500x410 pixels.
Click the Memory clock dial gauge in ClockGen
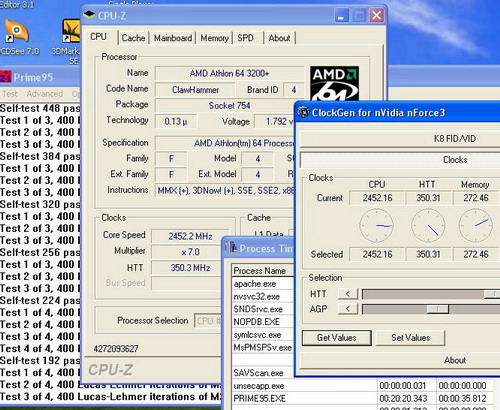click(476, 226)
